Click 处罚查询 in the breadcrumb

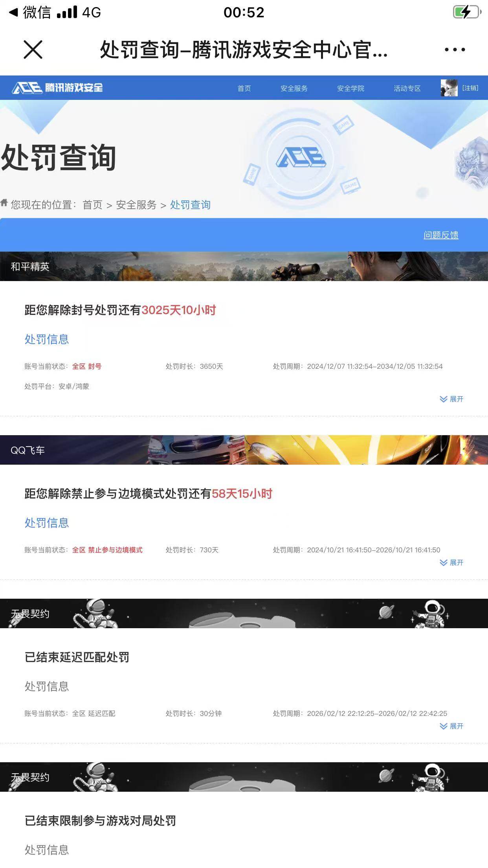tap(190, 205)
